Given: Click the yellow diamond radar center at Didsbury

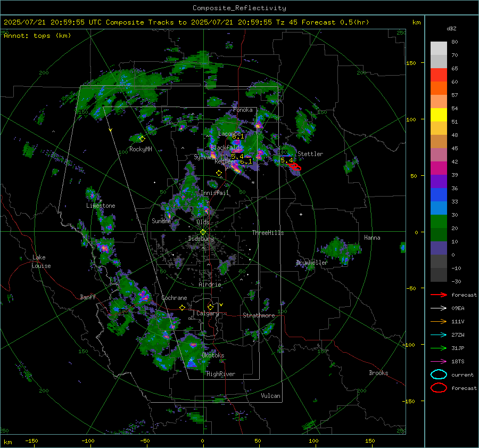Looking at the screenshot, I should [203, 232].
